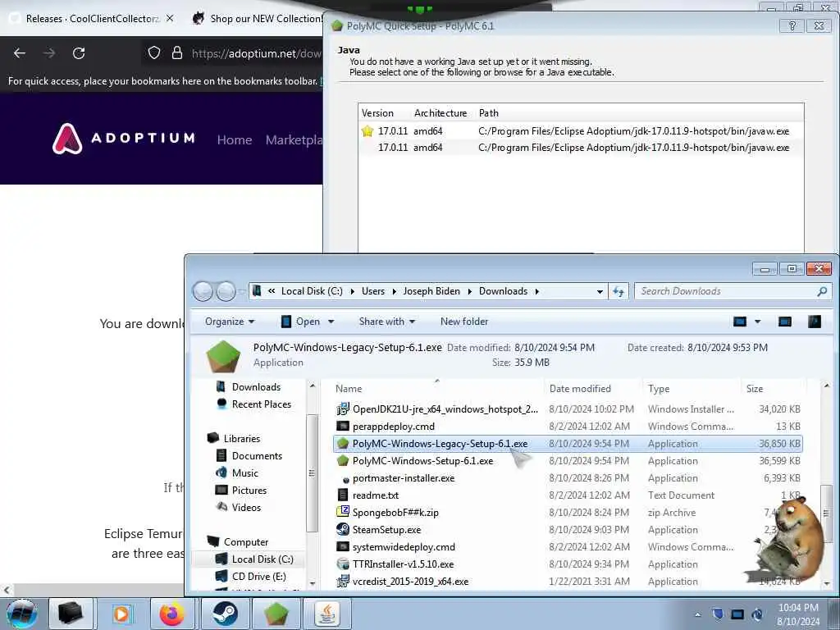Click Explorer forward navigation button
The width and height of the screenshot is (840, 630).
226,291
